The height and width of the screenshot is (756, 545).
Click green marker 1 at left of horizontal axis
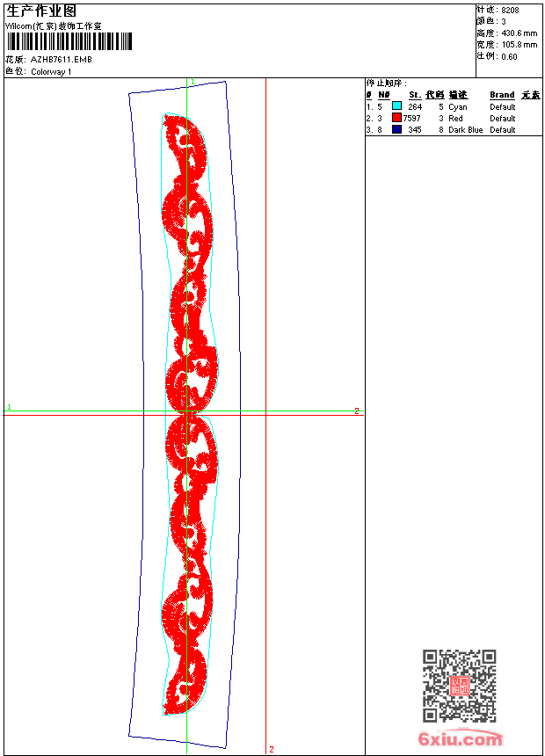pyautogui.click(x=9, y=407)
